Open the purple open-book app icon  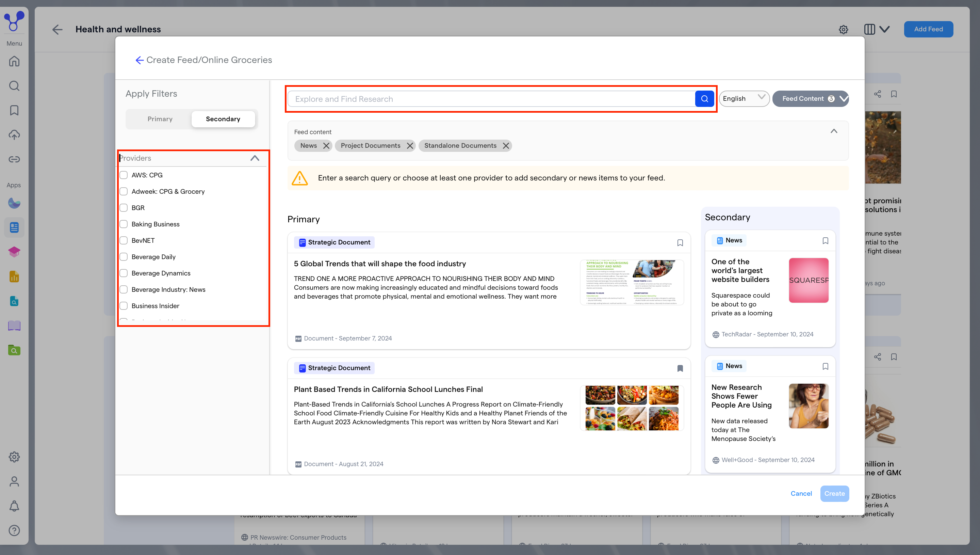(14, 326)
